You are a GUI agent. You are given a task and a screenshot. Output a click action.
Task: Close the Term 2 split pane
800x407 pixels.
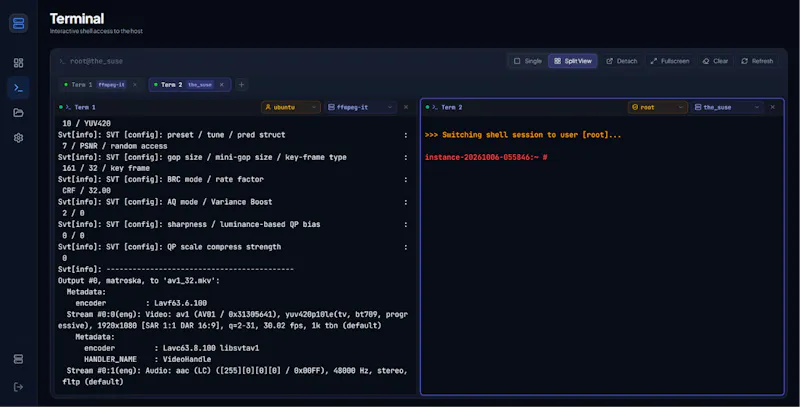coord(773,107)
